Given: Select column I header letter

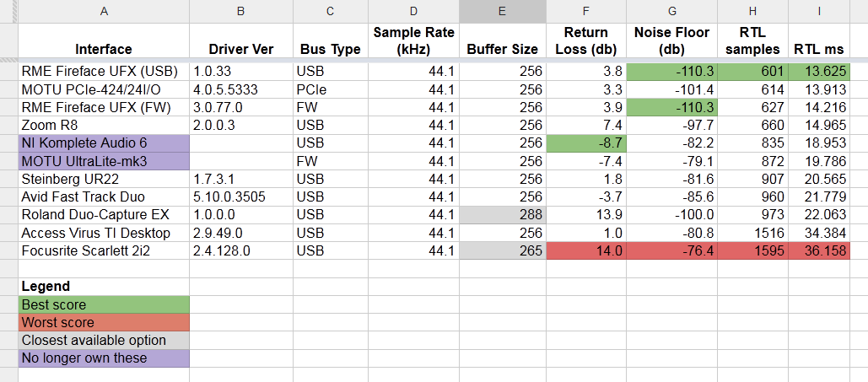Looking at the screenshot, I should tap(819, 11).
